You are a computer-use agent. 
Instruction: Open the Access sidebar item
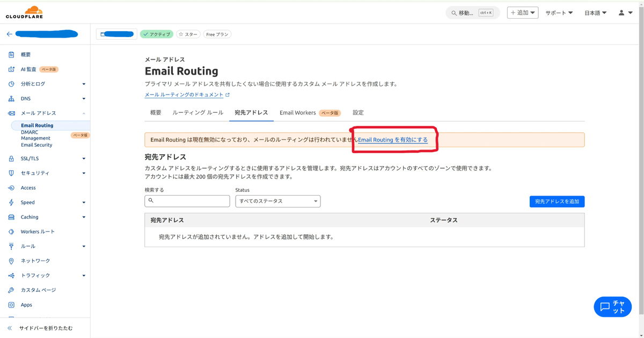click(x=28, y=188)
